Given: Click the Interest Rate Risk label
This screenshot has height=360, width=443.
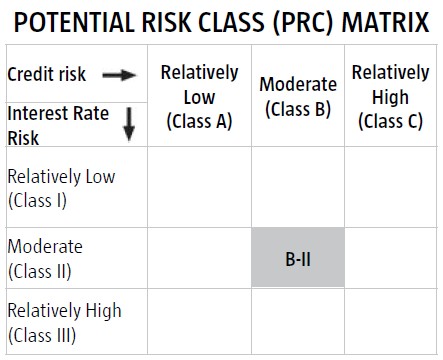Looking at the screenshot, I should 58,125.
